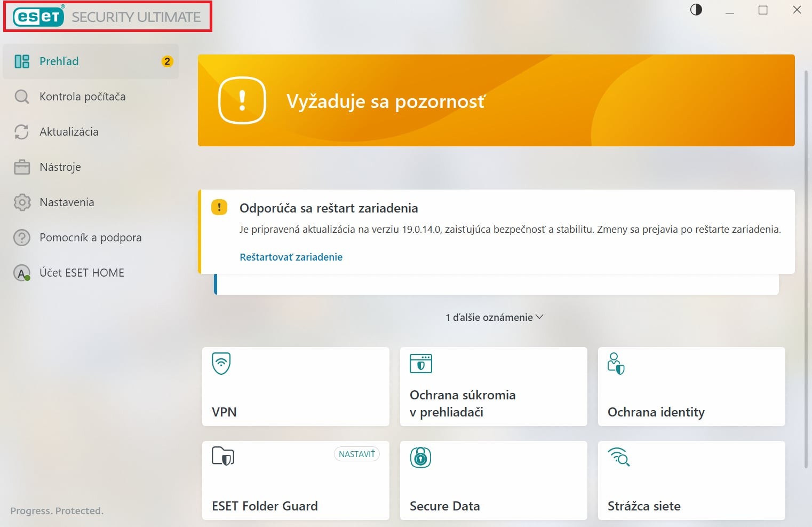Click the Nastavenia gear icon
This screenshot has height=527, width=812.
pyautogui.click(x=22, y=202)
